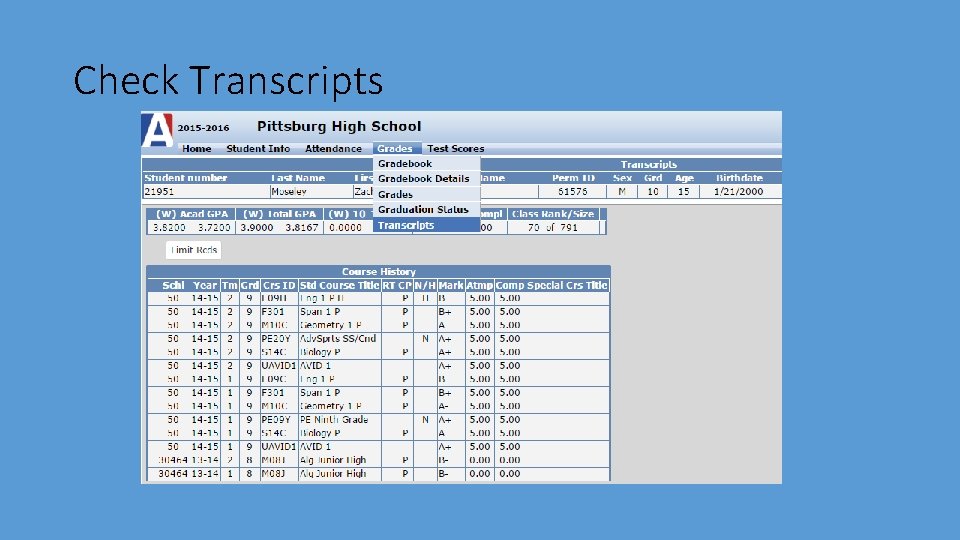Choose Graduation Status in dropdown
This screenshot has width=960, height=540.
point(426,209)
